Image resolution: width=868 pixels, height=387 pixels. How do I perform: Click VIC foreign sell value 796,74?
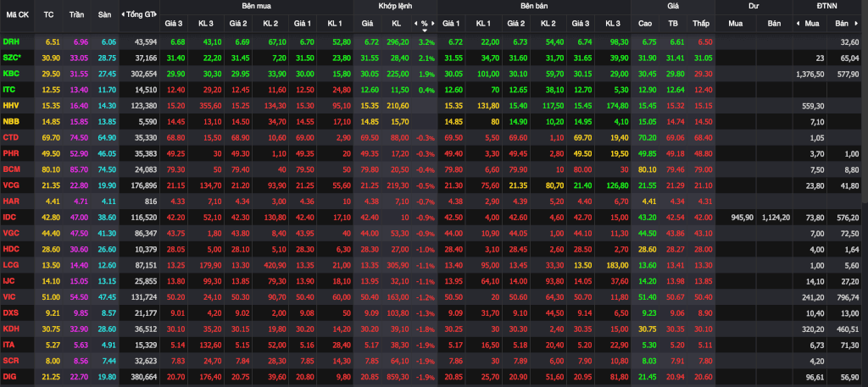(848, 297)
